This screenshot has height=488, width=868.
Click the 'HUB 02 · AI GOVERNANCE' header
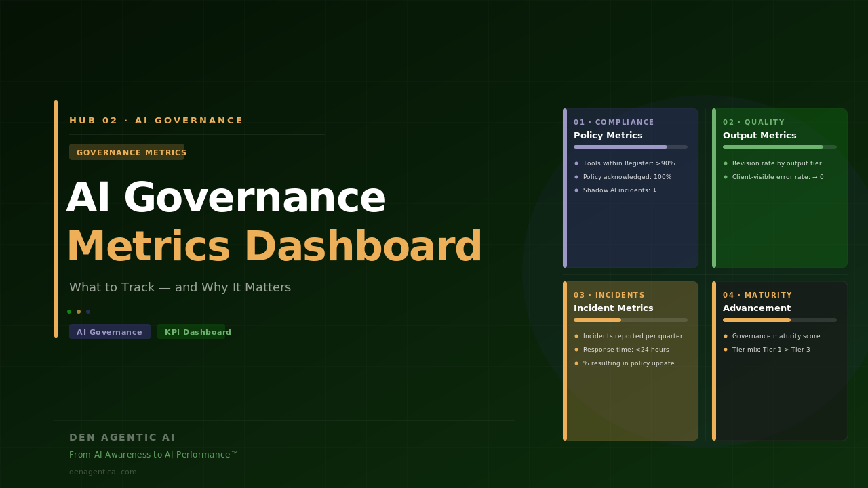pyautogui.click(x=156, y=121)
